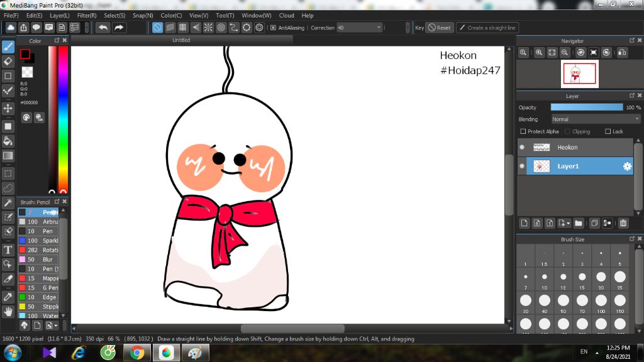Select the Text tool
Screen dimensions: 644x362
coord(8,250)
